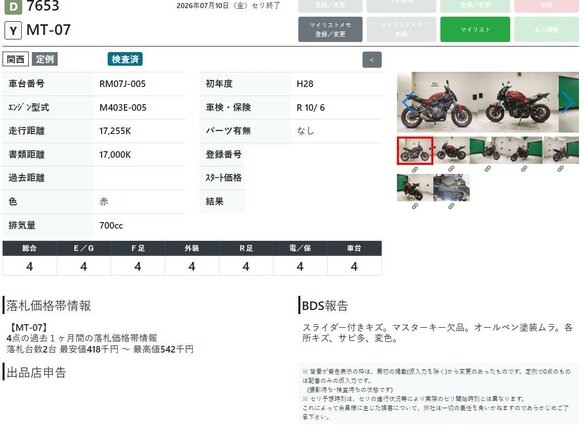Open the link icon under the third thumbnail

pyautogui.click(x=488, y=169)
